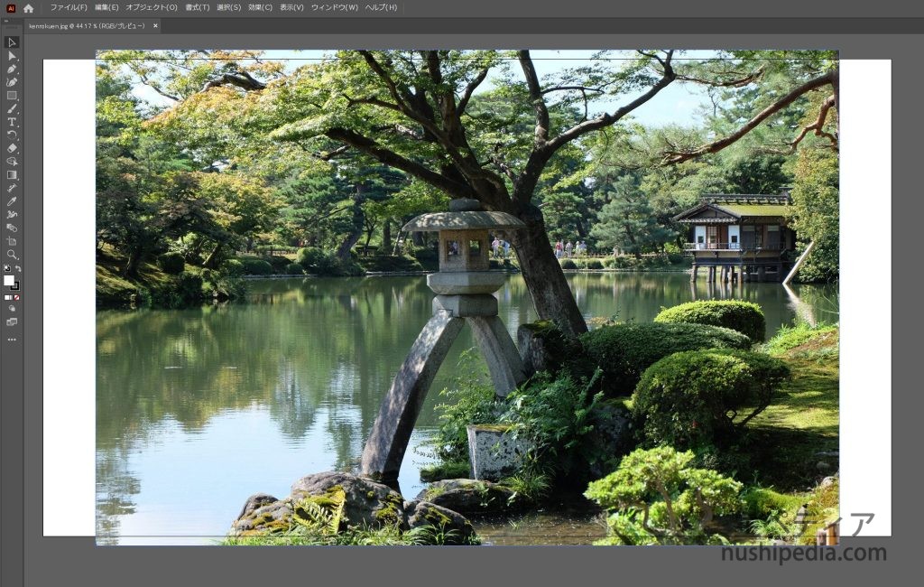Select the Direct Selection tool
The image size is (924, 587).
coord(12,56)
